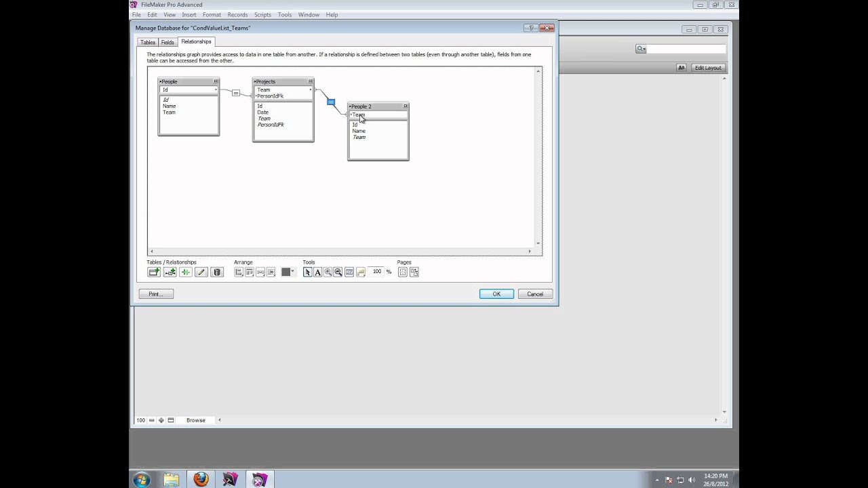This screenshot has height=488, width=868.
Task: Open the Insert menu
Action: point(189,15)
